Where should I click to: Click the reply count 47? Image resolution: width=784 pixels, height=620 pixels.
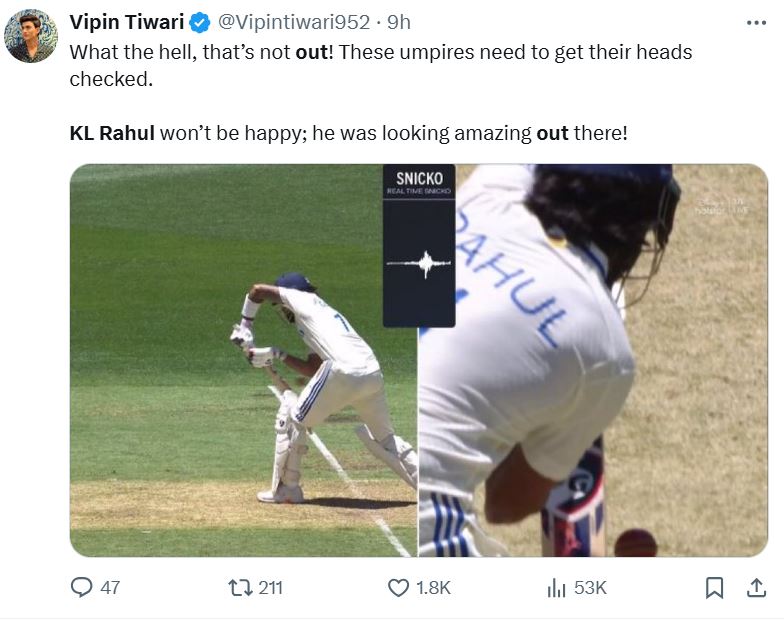tap(110, 587)
